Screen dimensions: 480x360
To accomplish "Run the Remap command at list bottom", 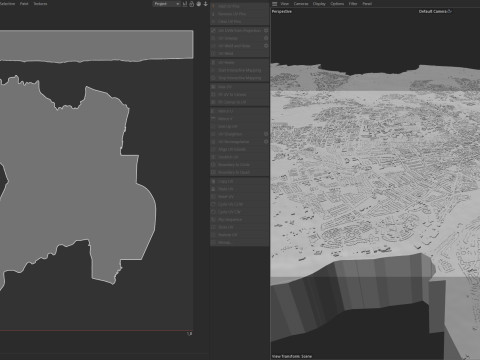I will pos(240,243).
